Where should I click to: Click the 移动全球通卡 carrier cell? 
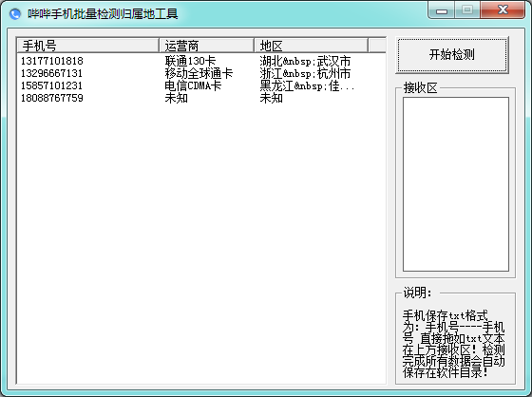click(x=199, y=73)
